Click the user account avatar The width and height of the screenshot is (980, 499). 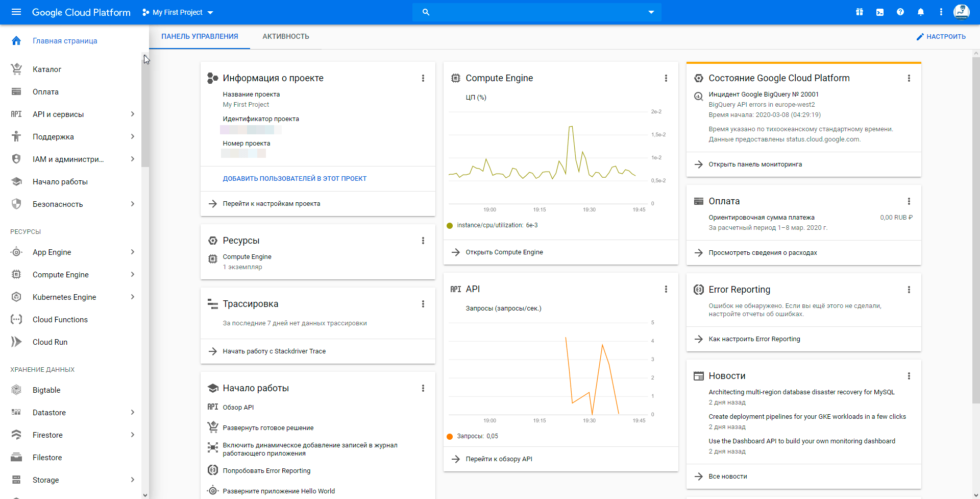961,12
